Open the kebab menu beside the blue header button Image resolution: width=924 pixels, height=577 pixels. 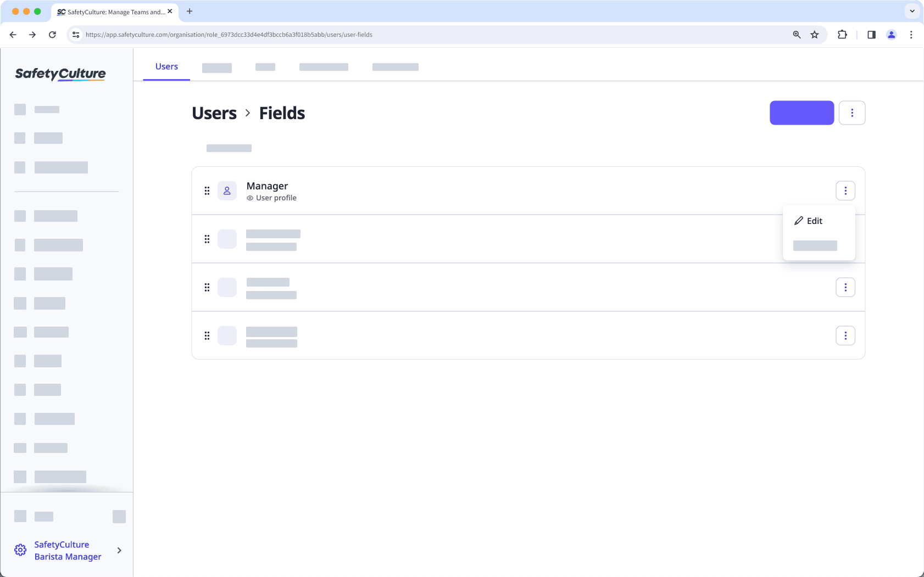click(x=852, y=113)
